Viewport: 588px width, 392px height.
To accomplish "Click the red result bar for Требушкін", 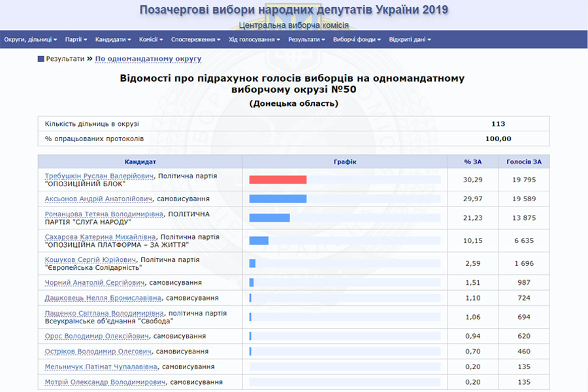I will tap(278, 180).
